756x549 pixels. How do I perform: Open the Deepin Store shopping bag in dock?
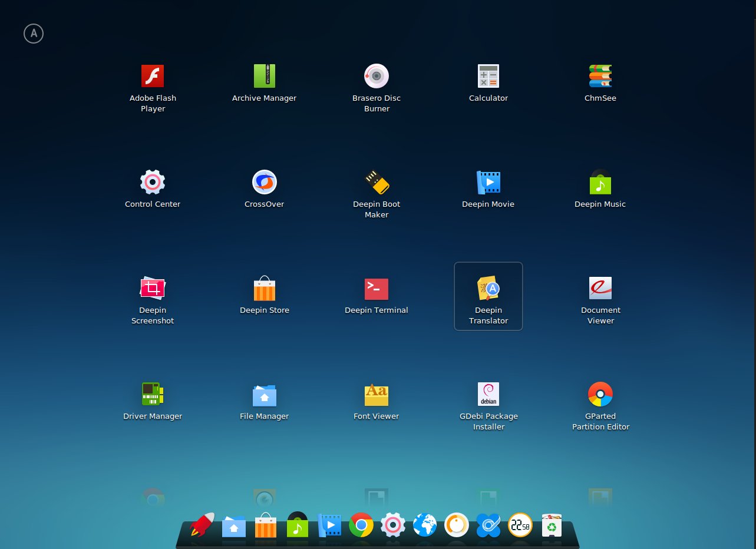(266, 524)
